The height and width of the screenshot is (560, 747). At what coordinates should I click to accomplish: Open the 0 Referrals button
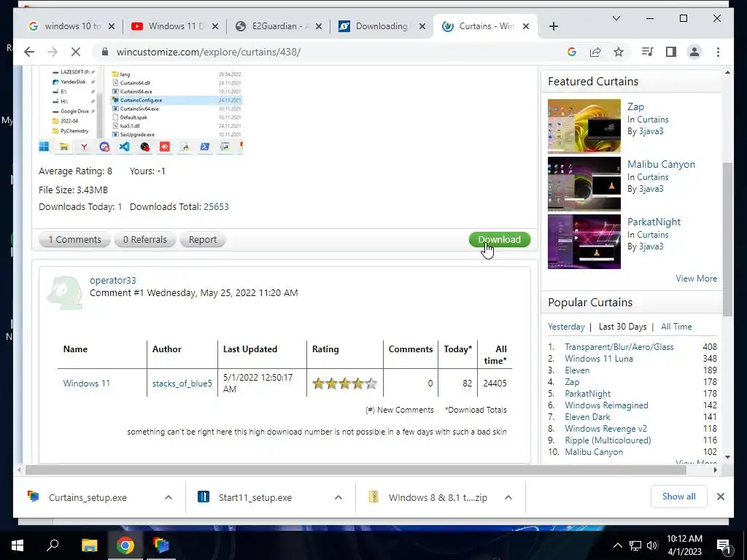pos(145,239)
